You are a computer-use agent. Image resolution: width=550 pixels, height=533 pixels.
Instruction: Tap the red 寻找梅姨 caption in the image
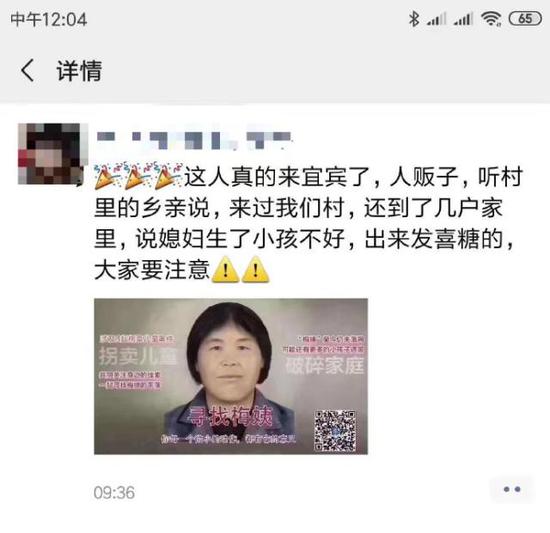click(x=231, y=417)
